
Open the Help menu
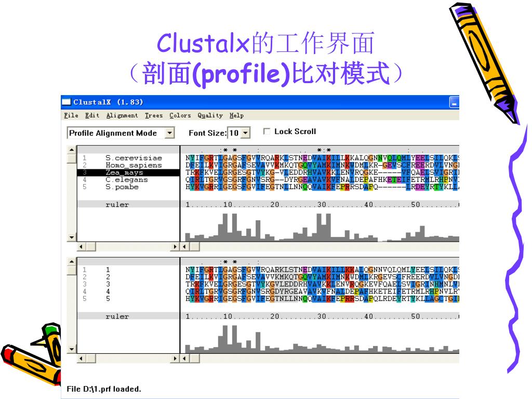[x=236, y=115]
